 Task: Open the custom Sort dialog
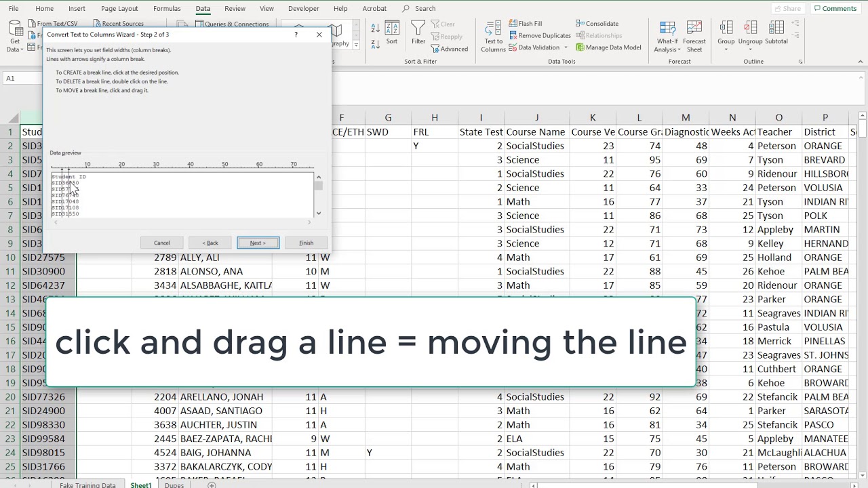pos(392,33)
